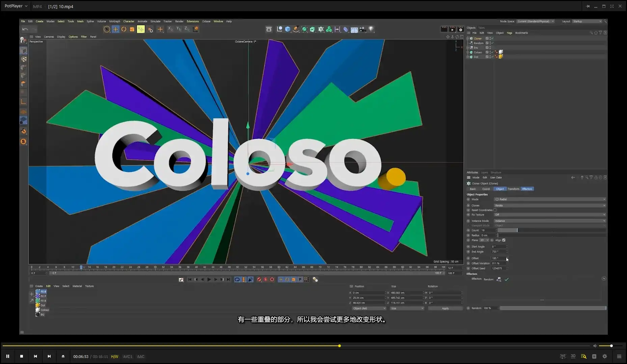The image size is (627, 364).
Task: Select the Scale tool in the toolbar
Action: pos(132,29)
